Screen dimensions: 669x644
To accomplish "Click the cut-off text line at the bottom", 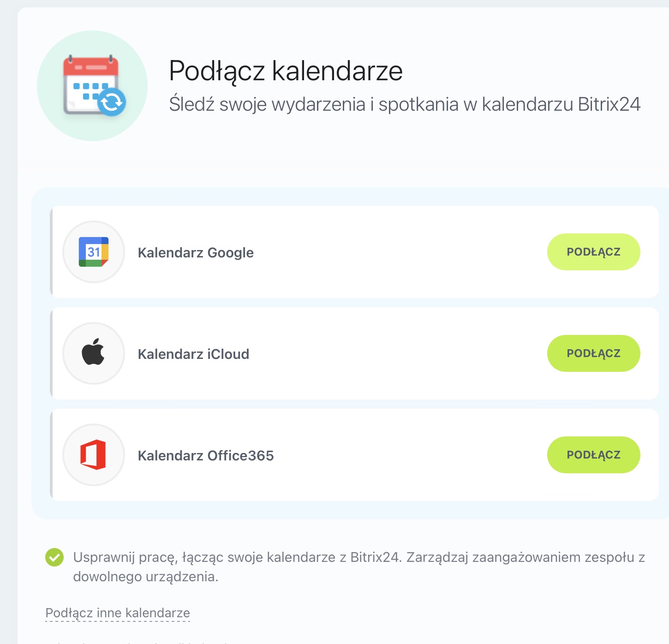I will (x=138, y=642).
